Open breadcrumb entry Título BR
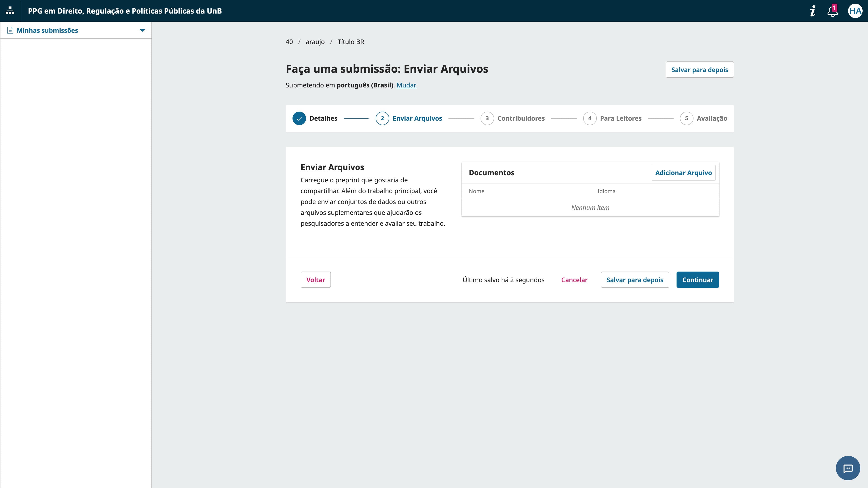Viewport: 868px width, 488px height. pyautogui.click(x=351, y=42)
